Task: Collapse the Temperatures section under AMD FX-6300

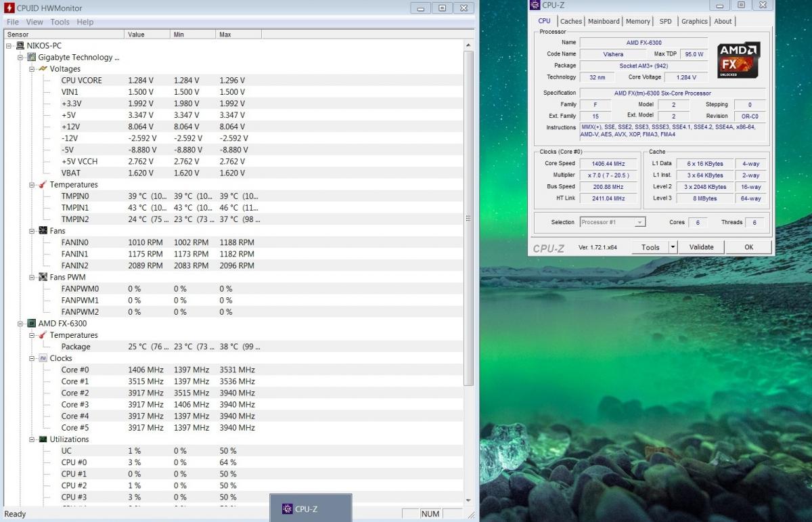Action: (x=32, y=335)
